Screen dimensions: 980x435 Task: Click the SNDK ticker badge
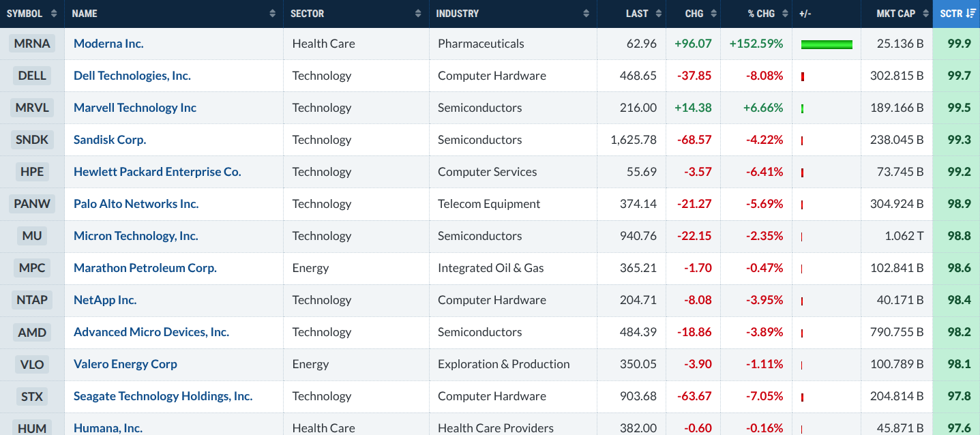pyautogui.click(x=32, y=140)
